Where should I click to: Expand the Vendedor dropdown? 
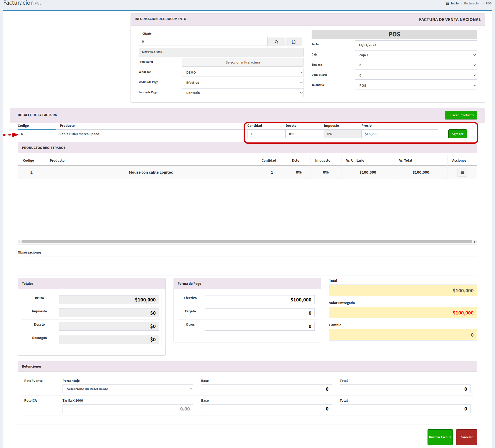click(x=243, y=72)
